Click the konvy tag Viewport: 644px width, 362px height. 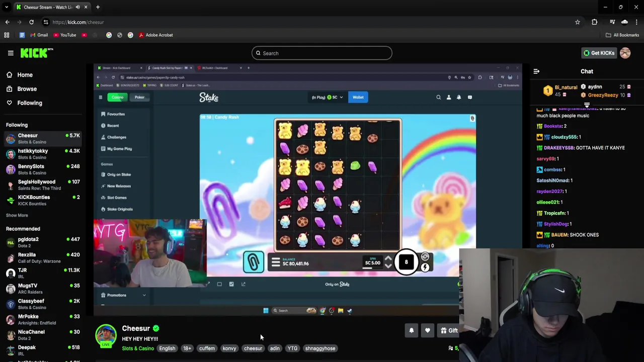[x=229, y=348]
